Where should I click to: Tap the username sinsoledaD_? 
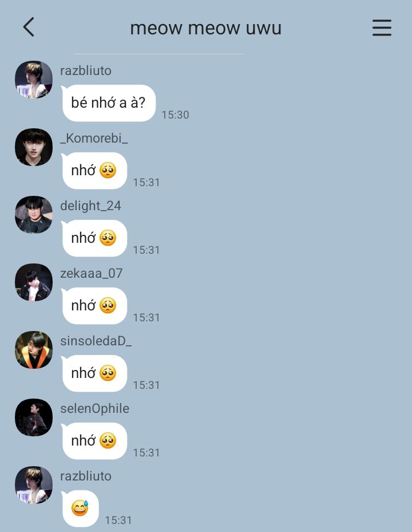(96, 341)
